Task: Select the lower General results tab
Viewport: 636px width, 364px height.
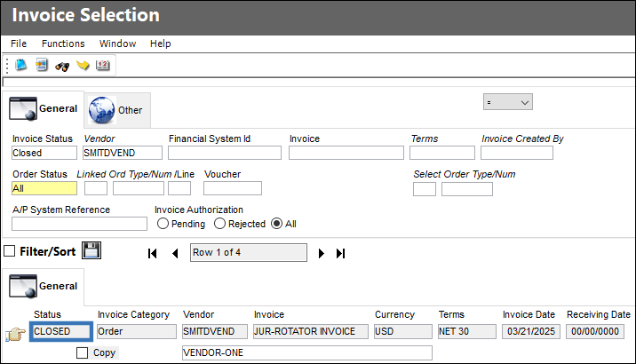Action: click(x=43, y=287)
